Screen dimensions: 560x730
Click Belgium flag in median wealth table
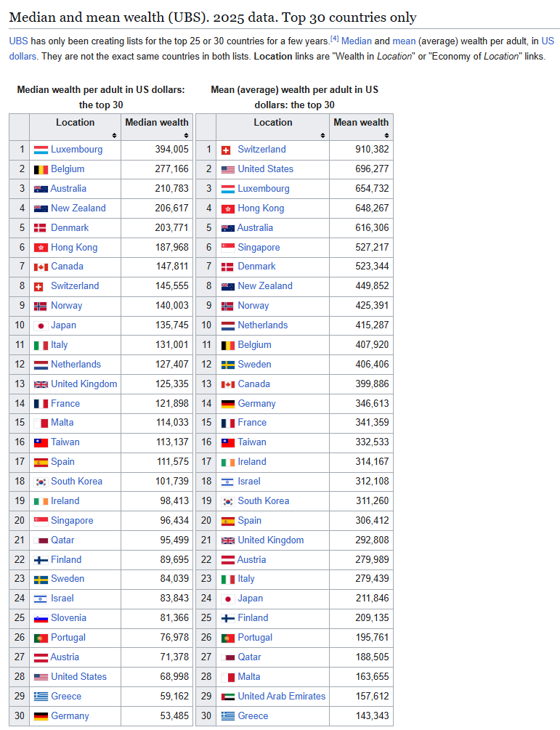coord(41,169)
